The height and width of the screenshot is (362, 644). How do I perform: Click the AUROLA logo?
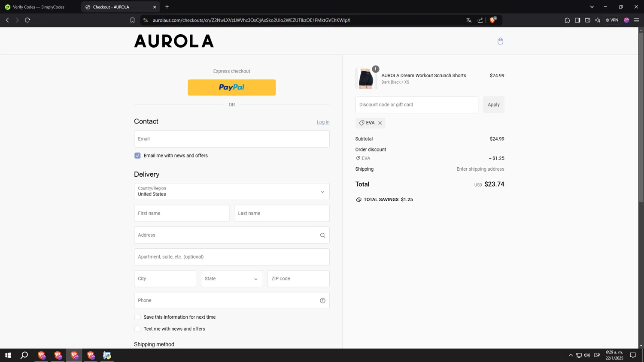tap(174, 41)
